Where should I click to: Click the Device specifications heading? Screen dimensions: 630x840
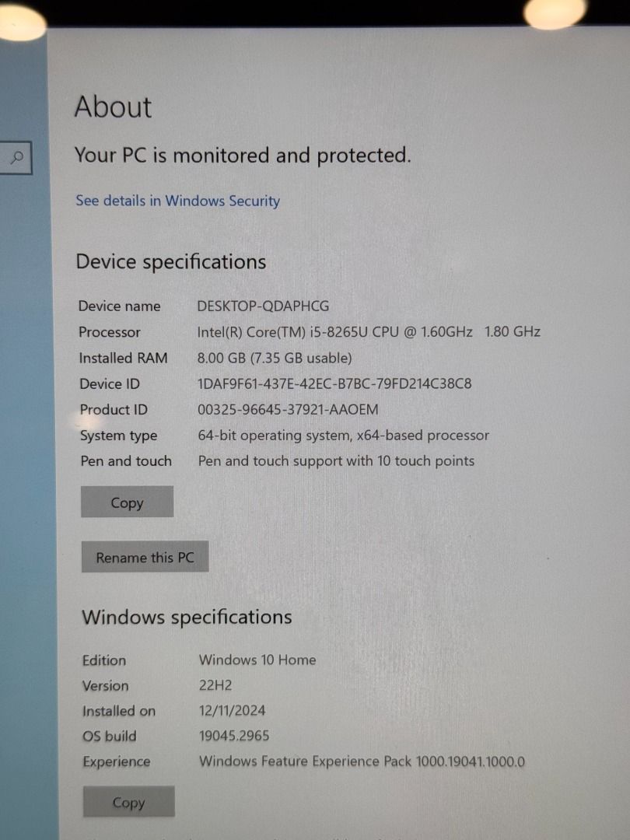click(171, 261)
